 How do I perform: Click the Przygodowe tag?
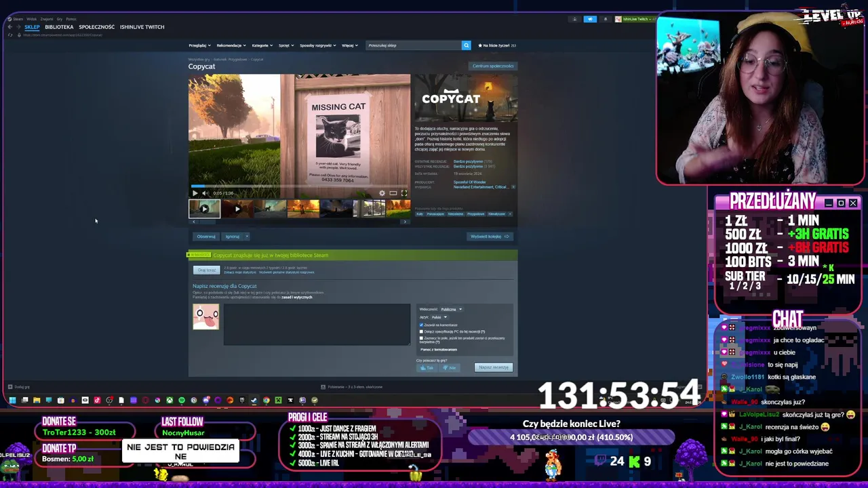(476, 214)
